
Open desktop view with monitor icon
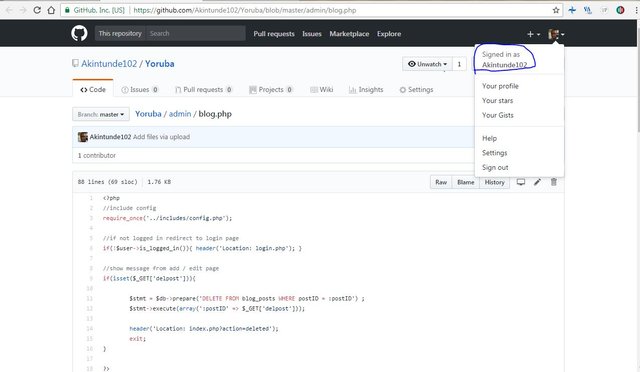pyautogui.click(x=521, y=182)
